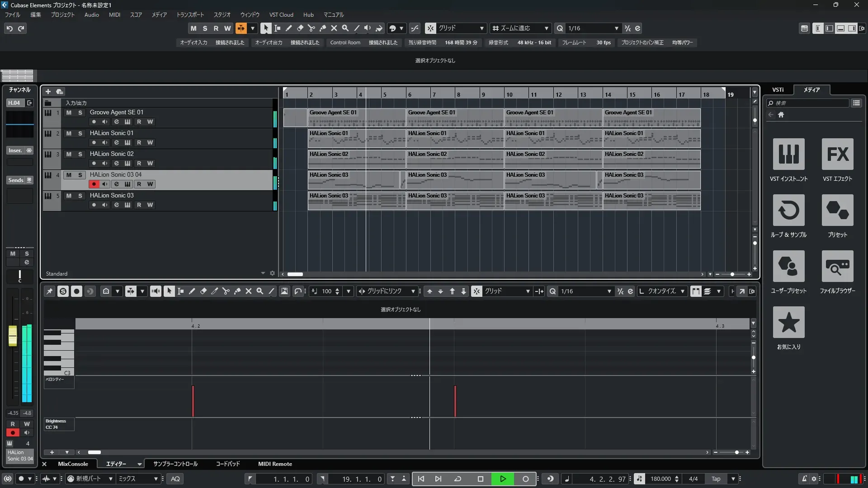Switch to the MixConsole tab
Image resolution: width=868 pixels, height=488 pixels.
coord(73,464)
